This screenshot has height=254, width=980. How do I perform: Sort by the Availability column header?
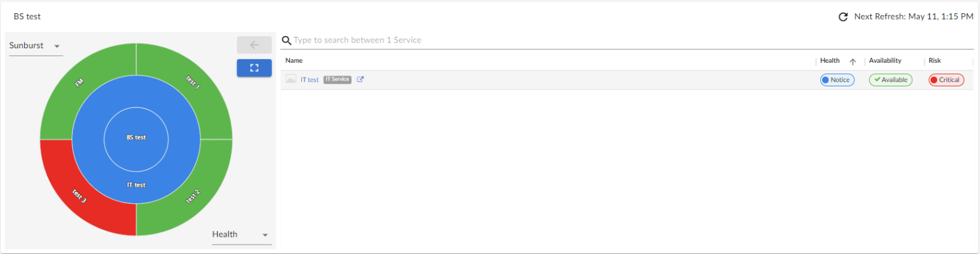[885, 61]
